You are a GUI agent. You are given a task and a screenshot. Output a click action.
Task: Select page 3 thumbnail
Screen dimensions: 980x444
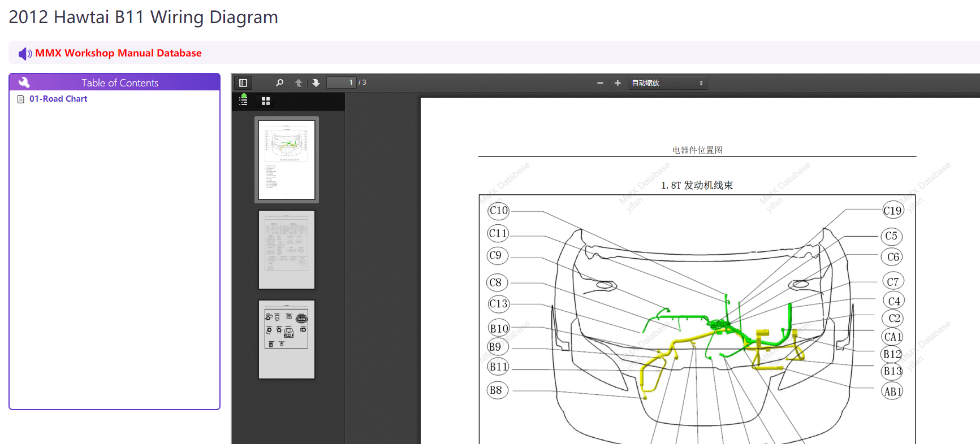point(287,339)
